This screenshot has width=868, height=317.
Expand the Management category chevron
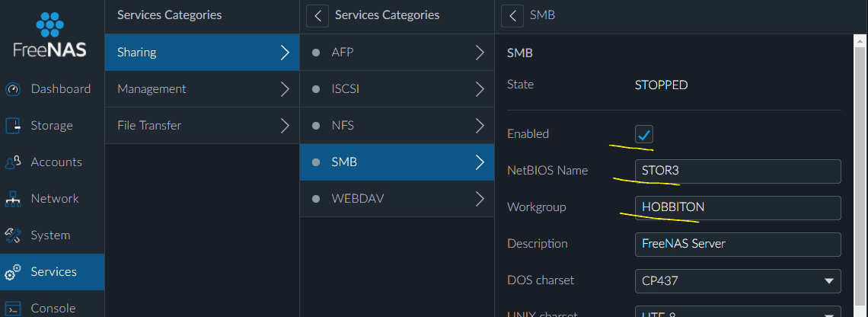pos(285,89)
